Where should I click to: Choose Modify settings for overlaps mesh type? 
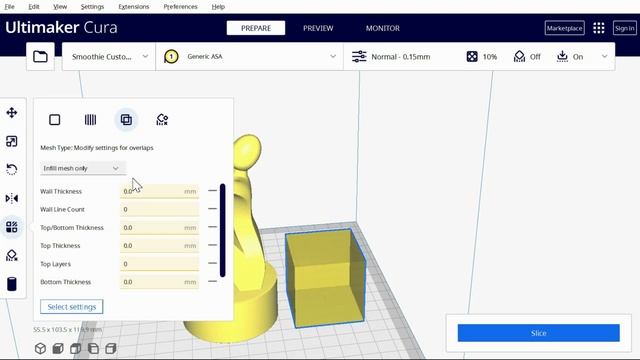point(126,120)
